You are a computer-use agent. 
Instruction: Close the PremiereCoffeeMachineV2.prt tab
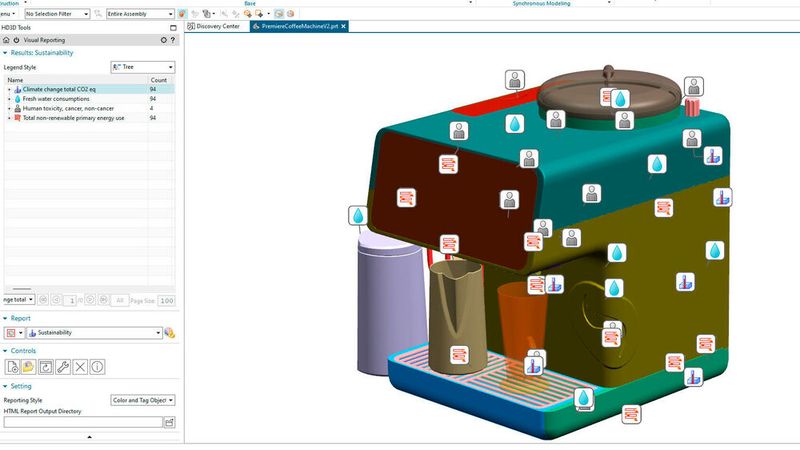click(343, 26)
